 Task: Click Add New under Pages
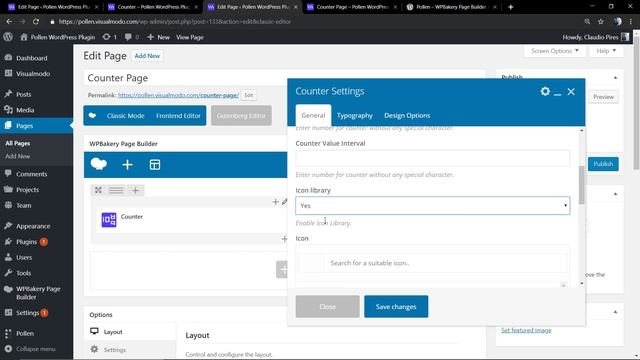click(18, 156)
